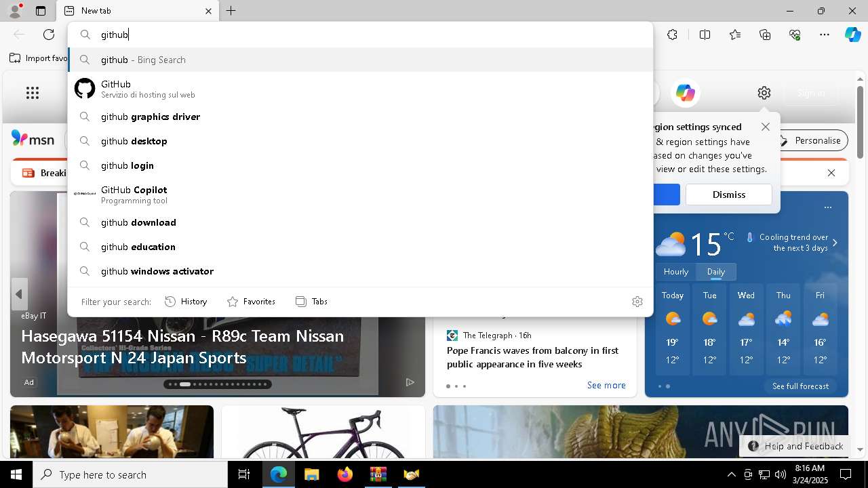Open Hasegawa Nissan ad headline
This screenshot has width=868, height=488.
pos(182,346)
